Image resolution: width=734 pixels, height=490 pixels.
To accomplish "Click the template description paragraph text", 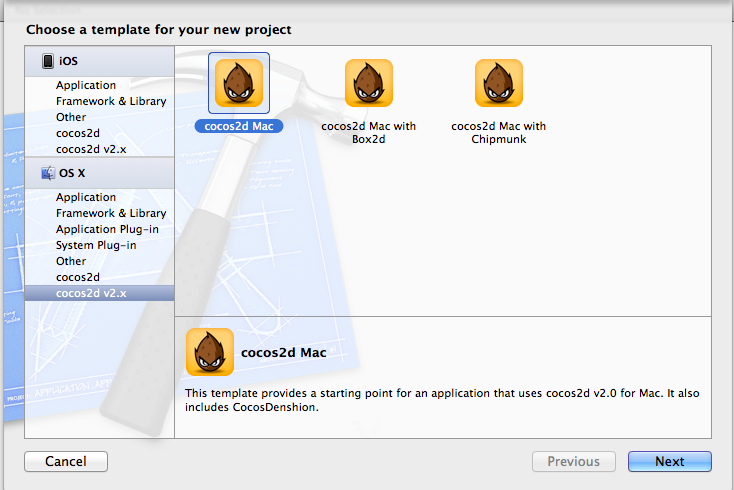I will click(442, 400).
